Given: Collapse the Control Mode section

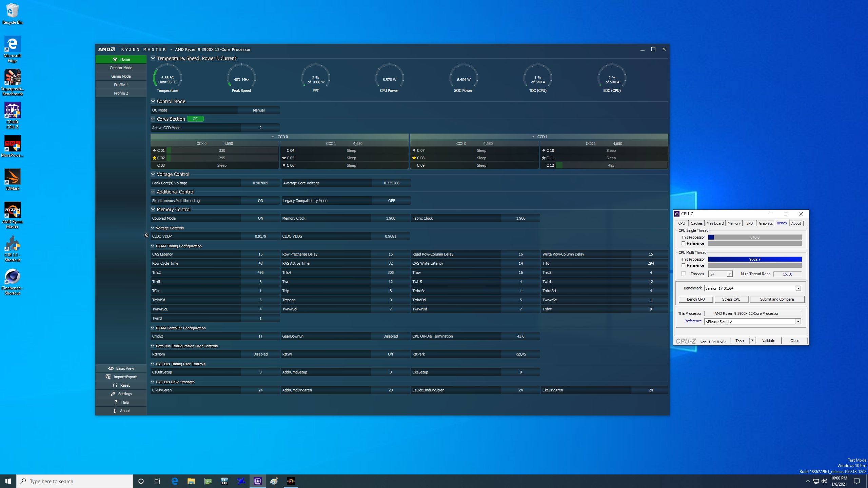Looking at the screenshot, I should [153, 101].
